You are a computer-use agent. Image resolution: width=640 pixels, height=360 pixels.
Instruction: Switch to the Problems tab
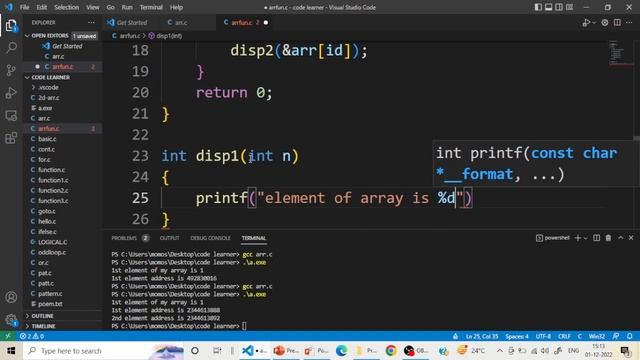[124, 238]
